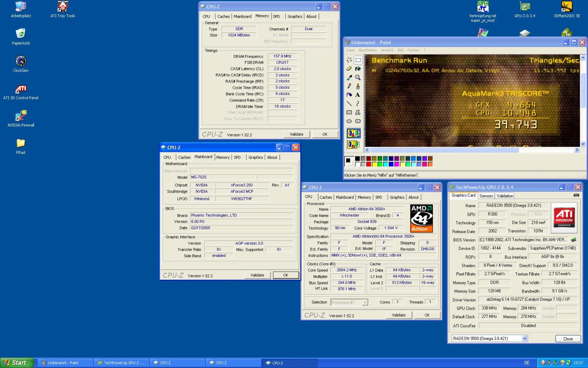This screenshot has width=588, height=368.
Task: Pick the bright green color swatch
Action: click(380, 164)
